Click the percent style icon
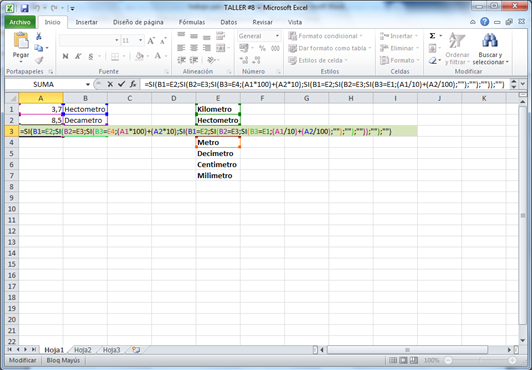Screen dimensions: 532x370 tap(262, 48)
